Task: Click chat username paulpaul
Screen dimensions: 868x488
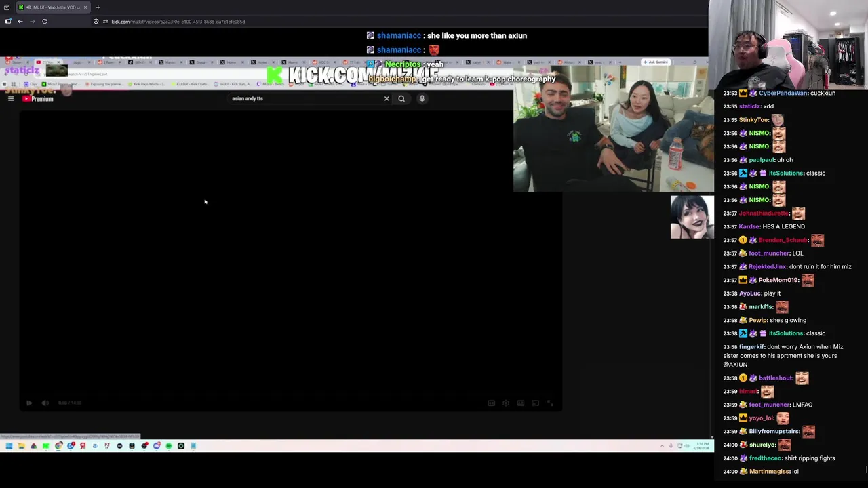Action: [x=762, y=160]
